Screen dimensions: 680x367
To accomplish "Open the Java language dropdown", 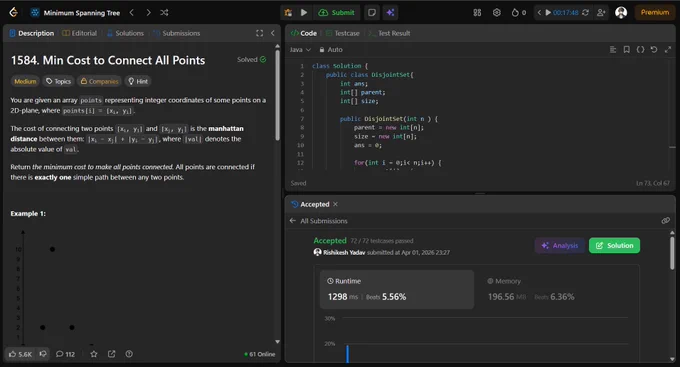I will pyautogui.click(x=300, y=49).
